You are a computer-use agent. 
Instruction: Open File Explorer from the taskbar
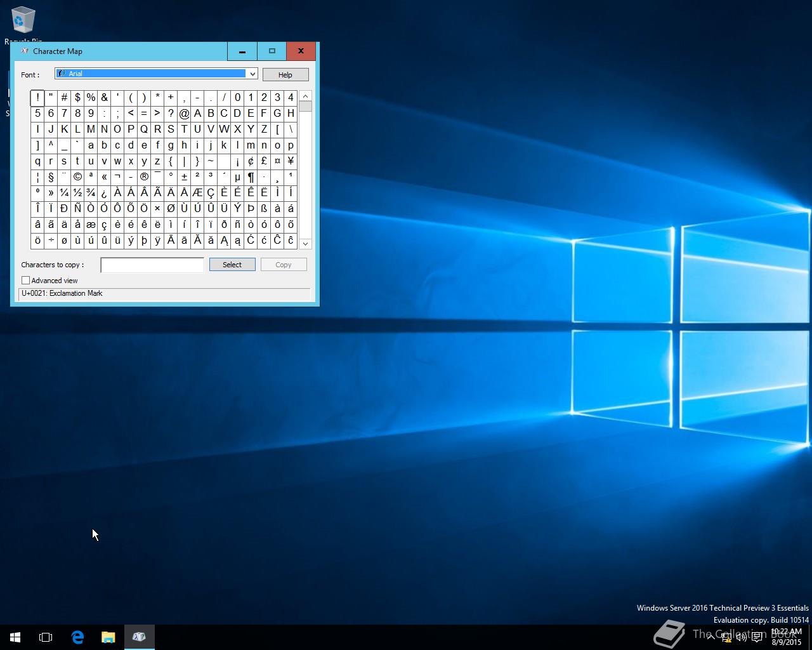click(x=108, y=637)
